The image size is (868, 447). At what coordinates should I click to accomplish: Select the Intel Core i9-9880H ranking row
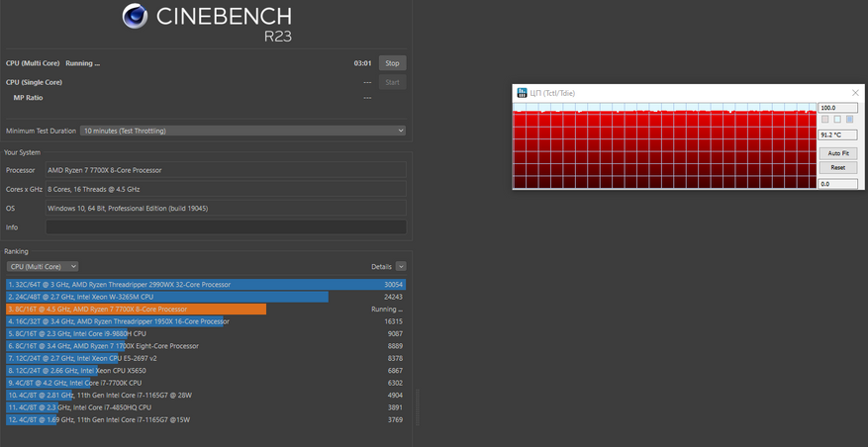pyautogui.click(x=206, y=333)
